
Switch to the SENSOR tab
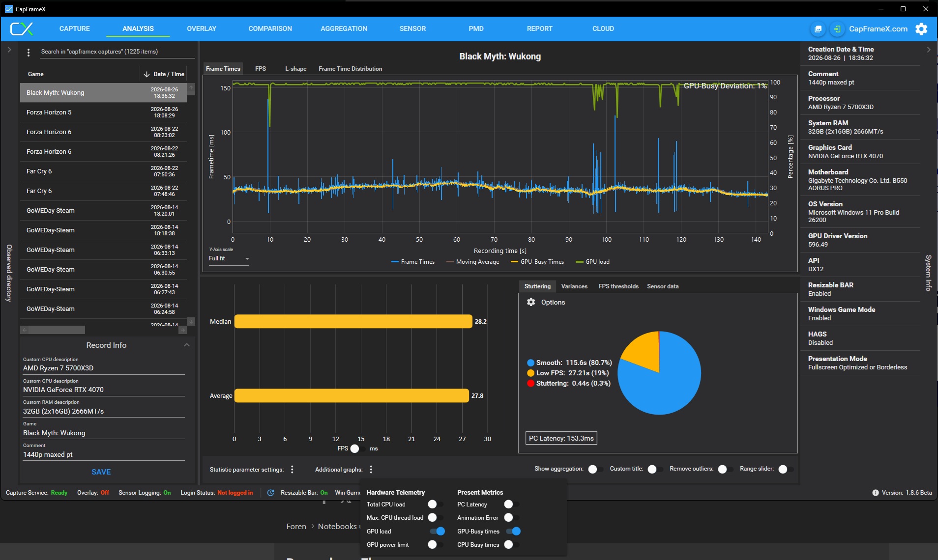coord(413,28)
